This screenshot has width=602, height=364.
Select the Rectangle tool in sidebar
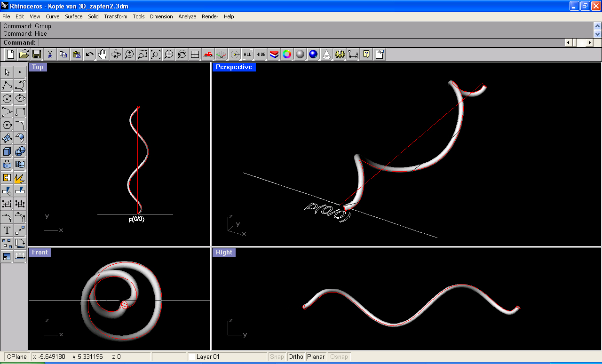(x=20, y=111)
